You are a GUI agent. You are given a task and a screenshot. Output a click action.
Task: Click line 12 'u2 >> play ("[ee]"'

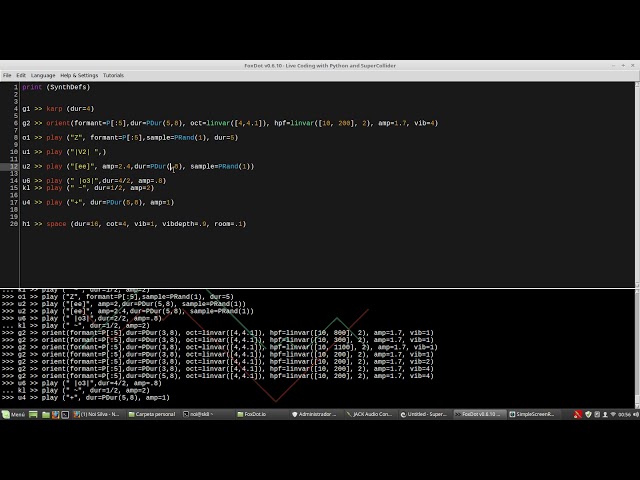(138, 166)
